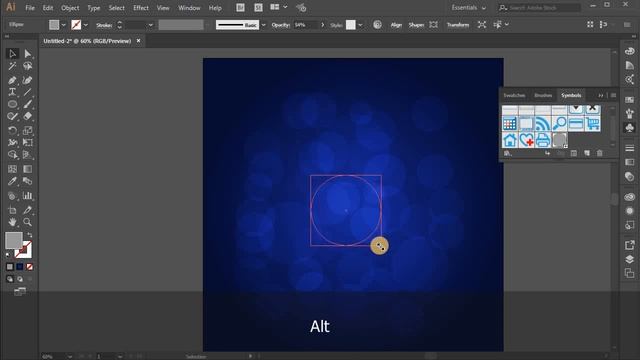Open control bar fill color swatch

coord(54,24)
